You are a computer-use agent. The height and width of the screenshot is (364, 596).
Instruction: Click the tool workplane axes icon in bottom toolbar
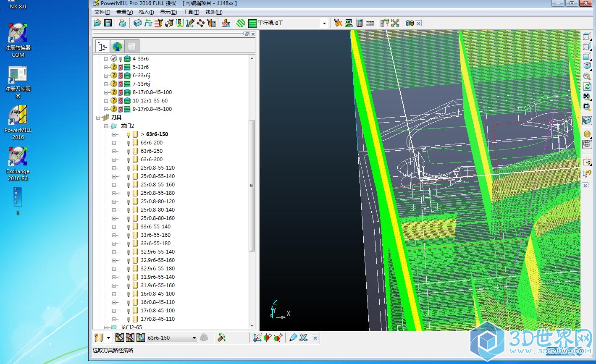tap(257, 338)
